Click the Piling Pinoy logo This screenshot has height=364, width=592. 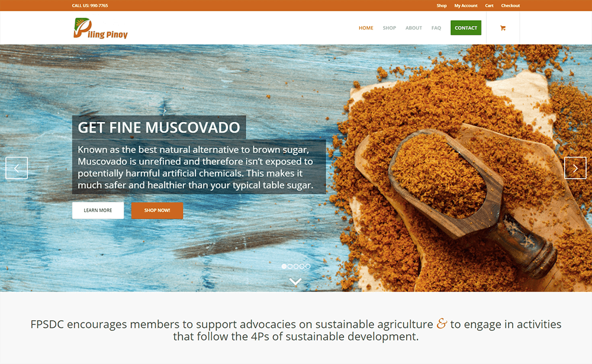click(x=101, y=28)
